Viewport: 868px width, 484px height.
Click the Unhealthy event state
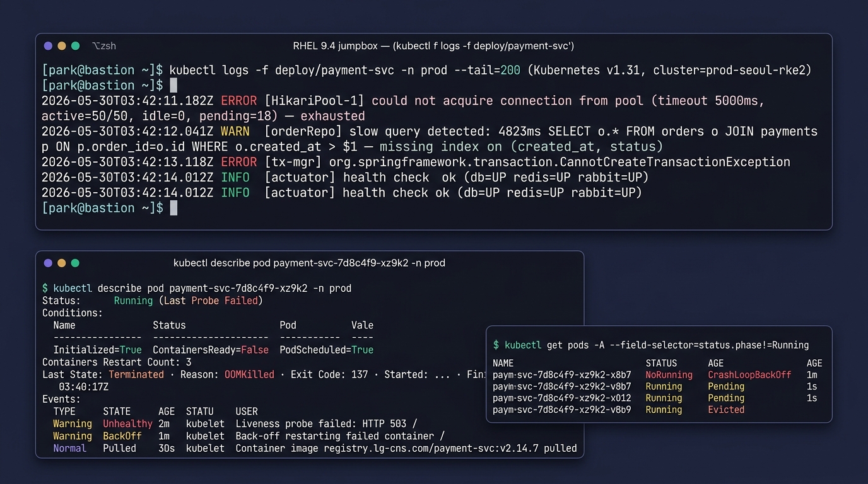127,423
